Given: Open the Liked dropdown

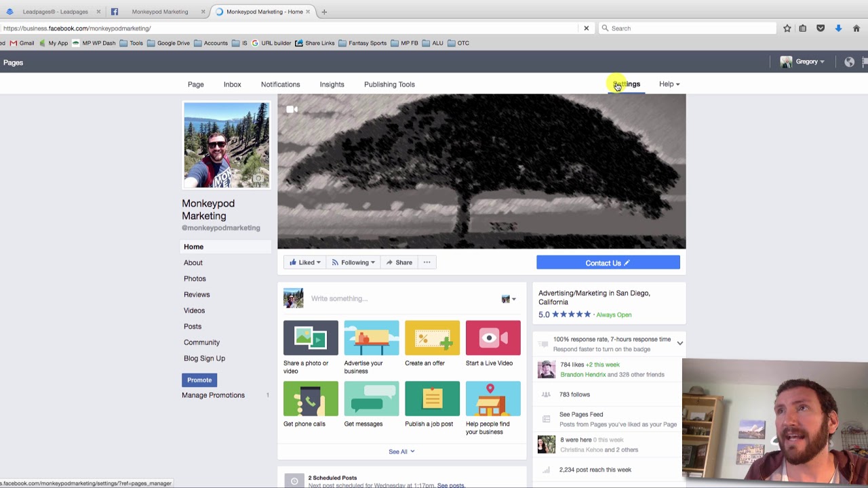Looking at the screenshot, I should (304, 262).
